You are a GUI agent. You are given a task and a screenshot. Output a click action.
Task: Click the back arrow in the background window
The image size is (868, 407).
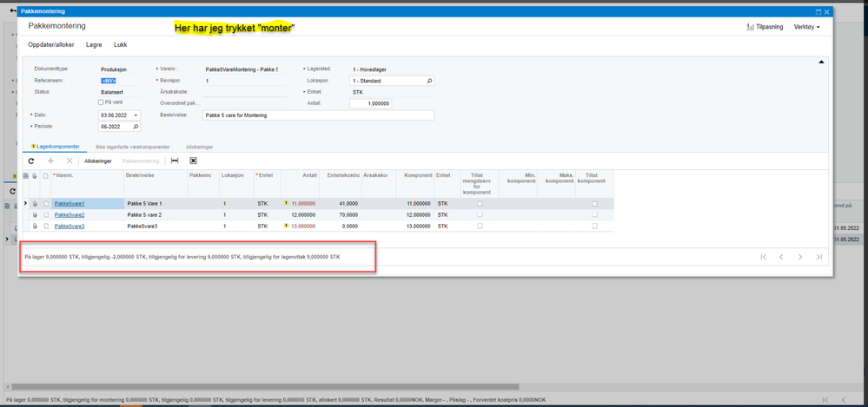pos(12,11)
